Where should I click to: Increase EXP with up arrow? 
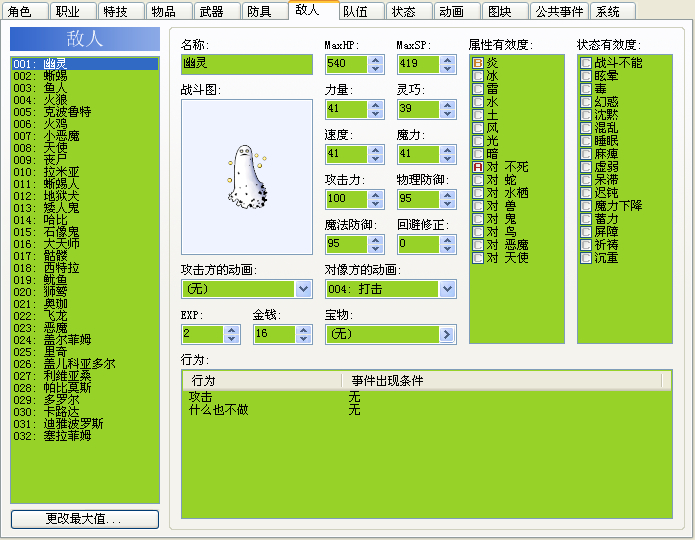pos(231,330)
